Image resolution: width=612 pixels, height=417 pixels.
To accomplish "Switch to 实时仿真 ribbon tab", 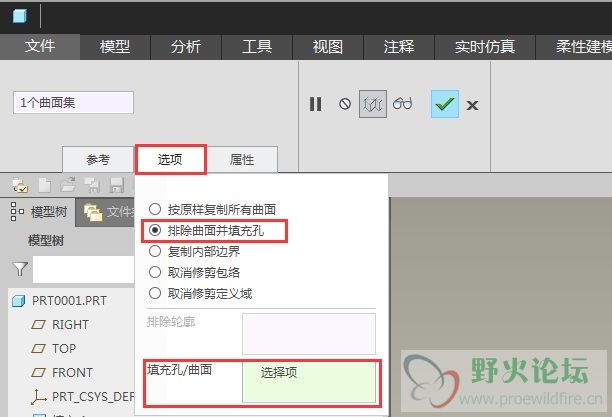I will click(x=485, y=47).
